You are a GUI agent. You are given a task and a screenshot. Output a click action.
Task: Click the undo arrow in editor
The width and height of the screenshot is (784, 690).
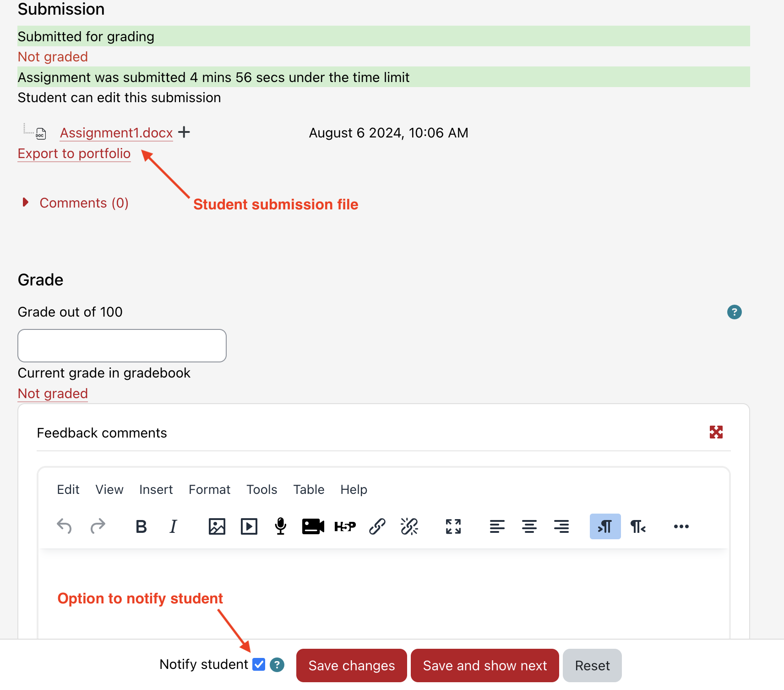tap(64, 526)
